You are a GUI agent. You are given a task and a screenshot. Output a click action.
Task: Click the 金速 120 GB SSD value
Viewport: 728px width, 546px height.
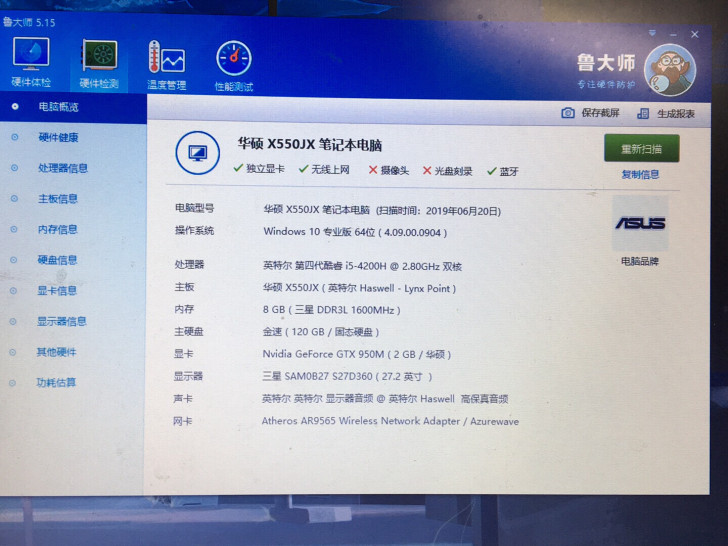pos(321,332)
